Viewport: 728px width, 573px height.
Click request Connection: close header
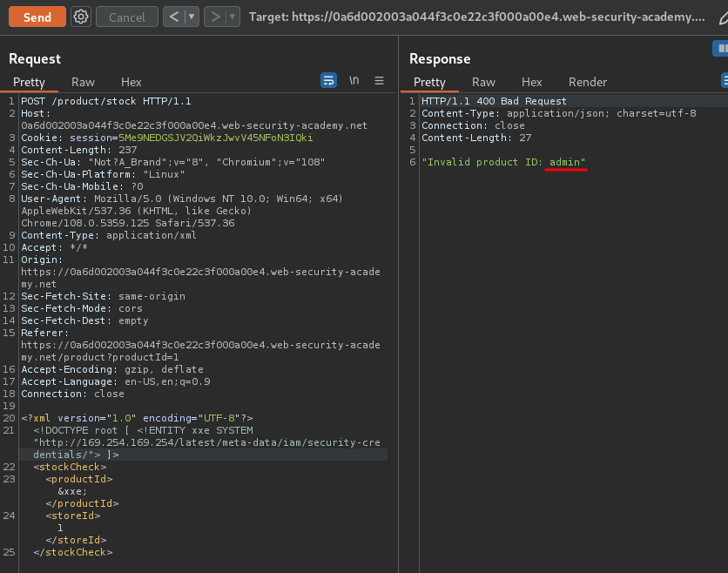(x=72, y=394)
